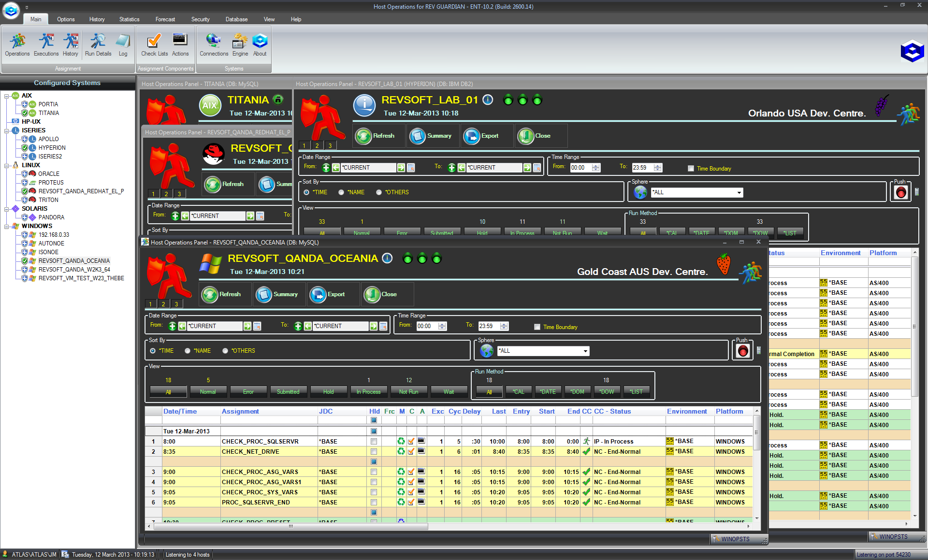This screenshot has height=560, width=928.
Task: Open the Statistics menu
Action: point(129,19)
